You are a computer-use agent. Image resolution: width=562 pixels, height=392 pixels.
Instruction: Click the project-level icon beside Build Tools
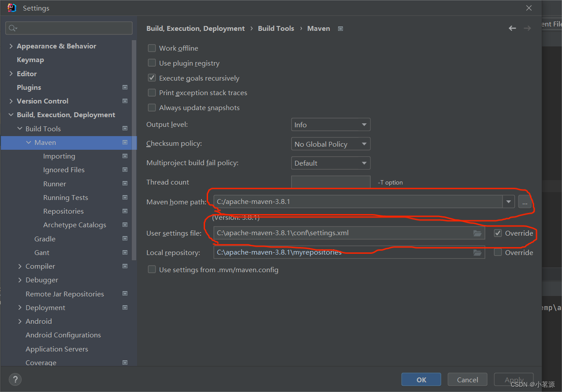pos(125,129)
